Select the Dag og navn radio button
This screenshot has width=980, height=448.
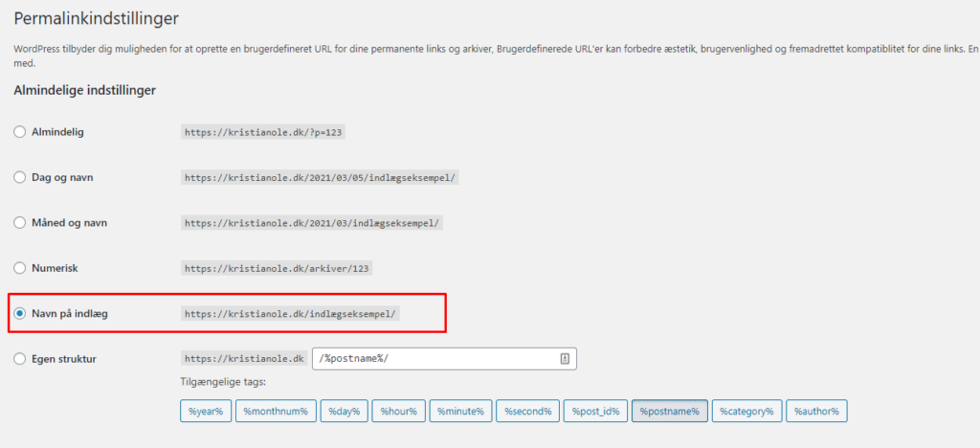(20, 177)
